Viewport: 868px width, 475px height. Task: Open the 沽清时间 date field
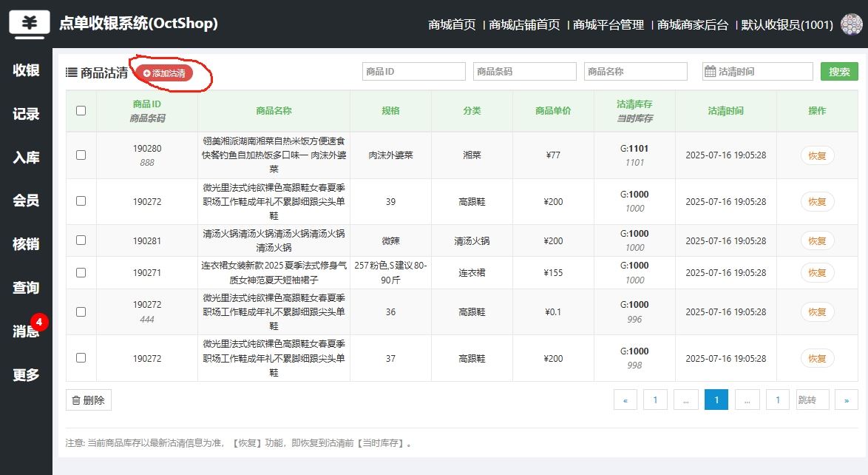click(x=757, y=72)
